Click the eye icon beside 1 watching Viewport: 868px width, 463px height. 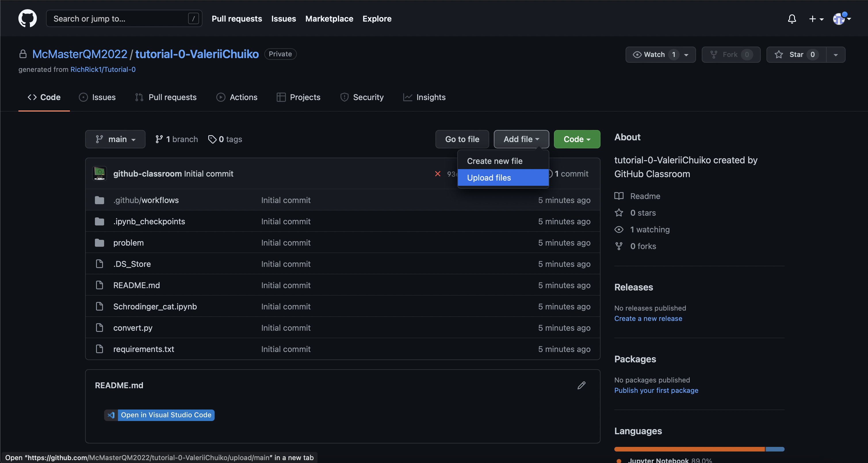(x=619, y=229)
